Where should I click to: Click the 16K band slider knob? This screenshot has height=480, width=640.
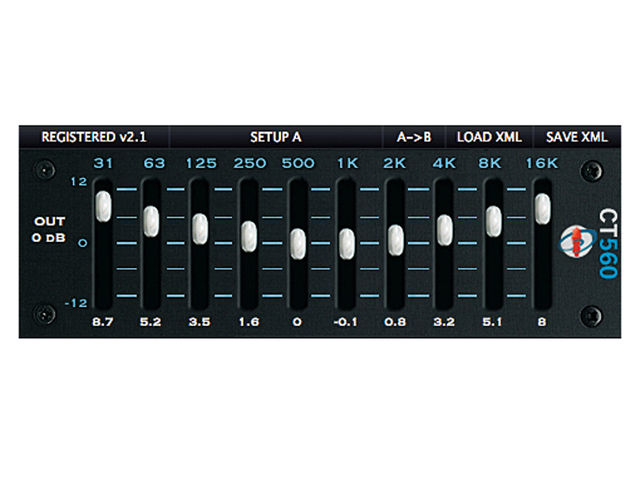coord(542,209)
